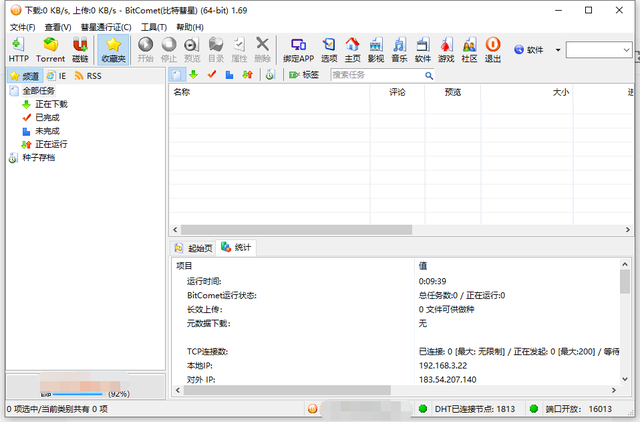Click the DHT connected nodes green status icon
Viewport: 640px width, 422px height.
[423, 409]
